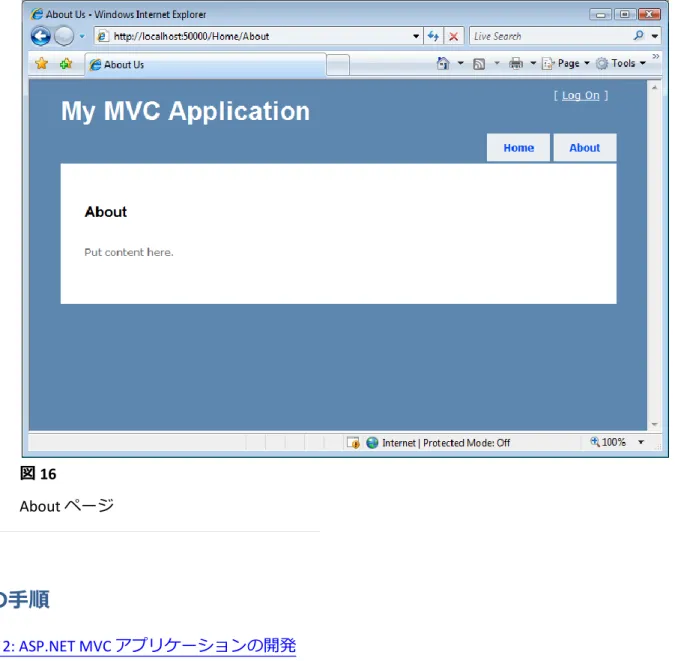Open the About navigation tab
The image size is (675, 661).
coord(585,148)
